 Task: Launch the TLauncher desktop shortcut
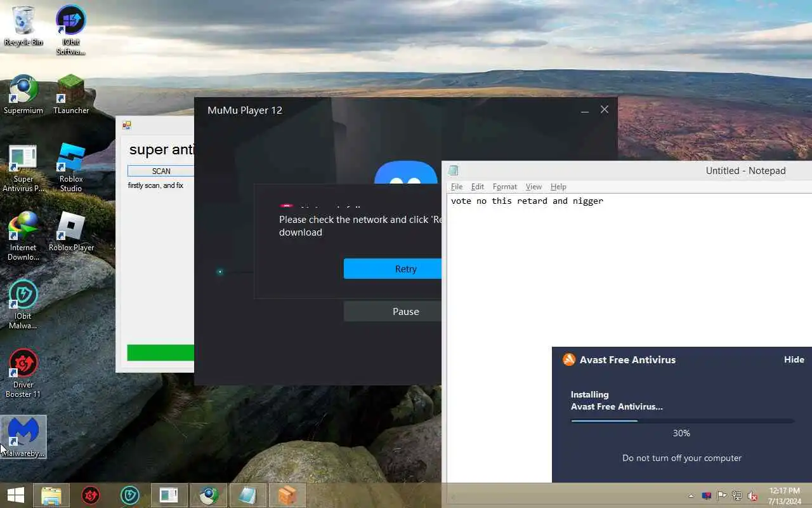click(x=71, y=95)
